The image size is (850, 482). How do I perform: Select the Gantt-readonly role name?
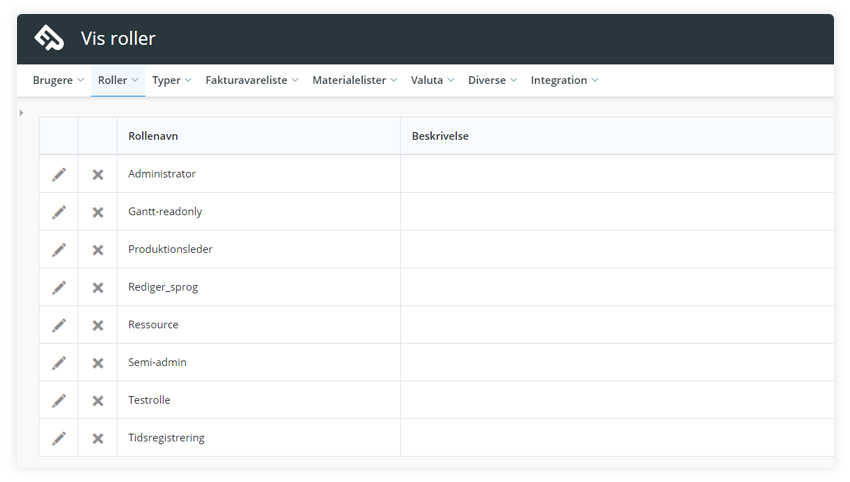[165, 211]
